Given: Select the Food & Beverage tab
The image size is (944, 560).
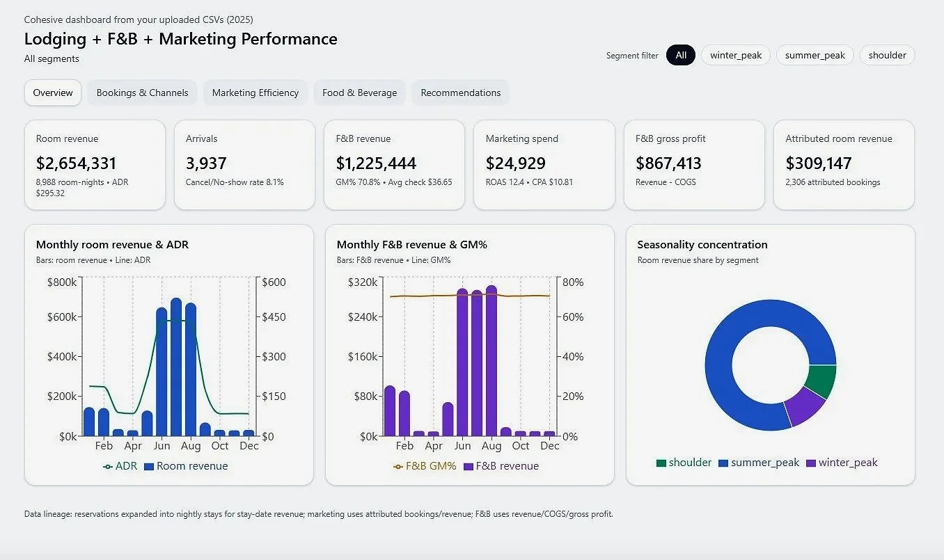Looking at the screenshot, I should coord(359,92).
